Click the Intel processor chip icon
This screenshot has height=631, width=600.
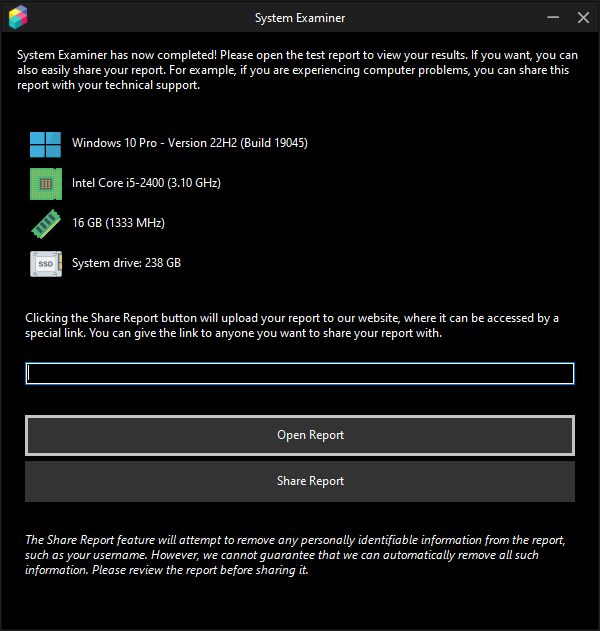45,184
